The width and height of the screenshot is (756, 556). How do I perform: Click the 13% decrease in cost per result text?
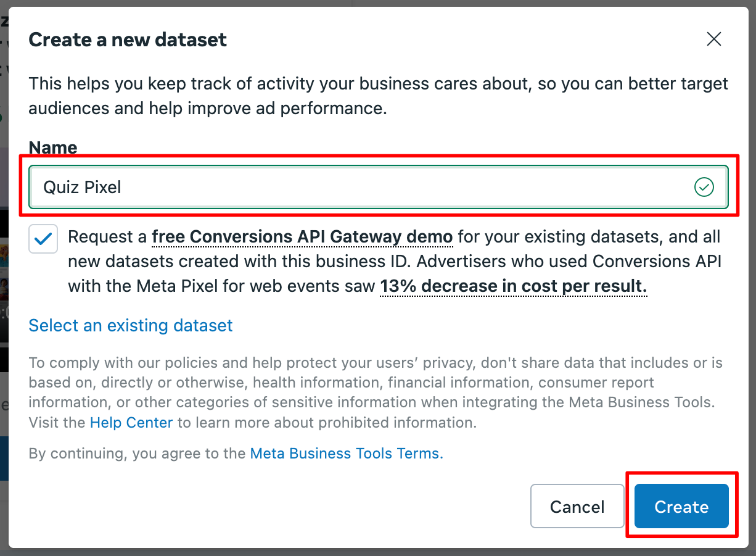(x=514, y=286)
